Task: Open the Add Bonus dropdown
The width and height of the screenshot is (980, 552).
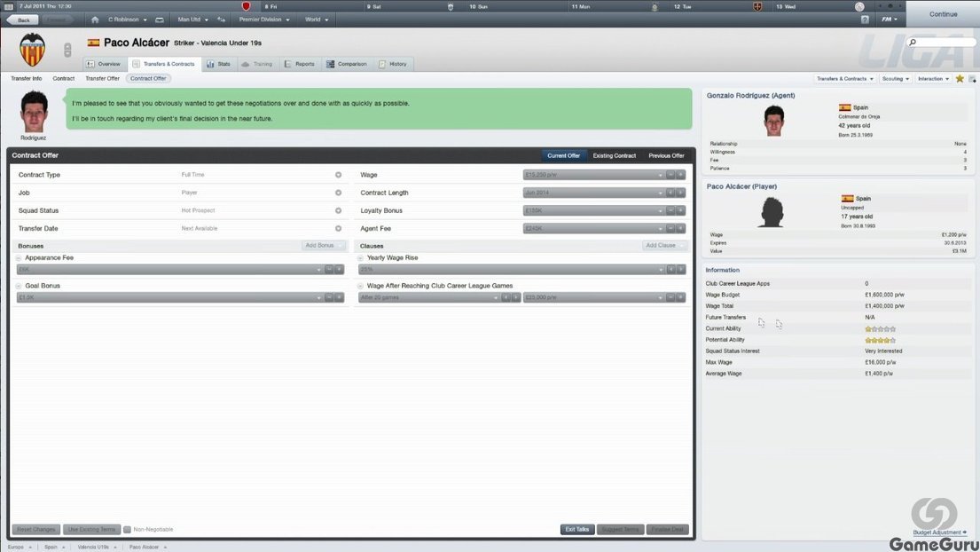Action: tap(323, 246)
